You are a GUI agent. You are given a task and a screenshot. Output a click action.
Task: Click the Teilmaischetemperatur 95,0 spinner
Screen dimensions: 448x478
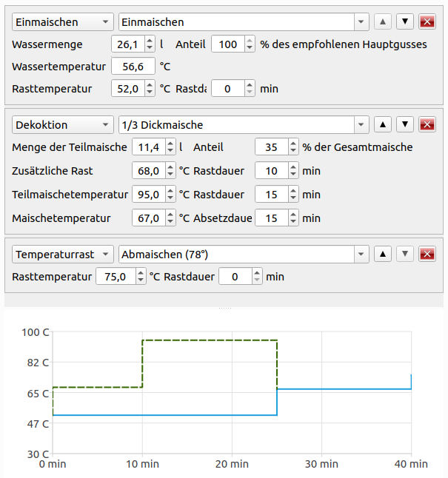[x=170, y=195]
